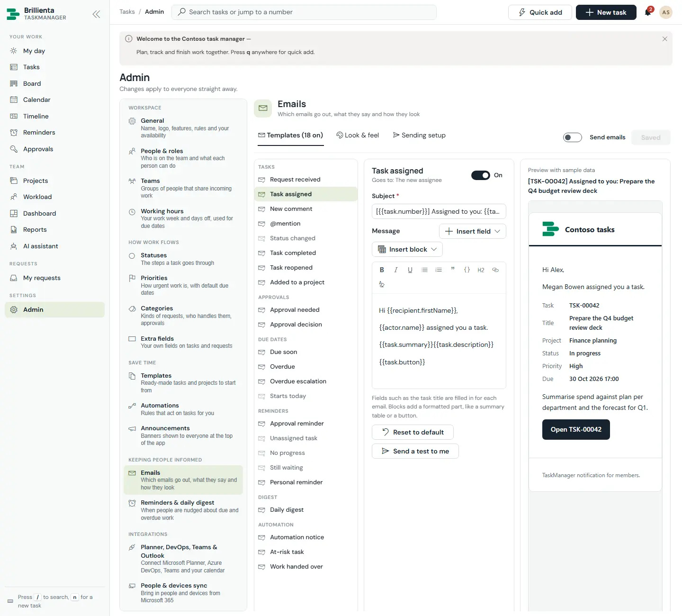This screenshot has height=616, width=682.
Task: Focus the Subject input field
Action: [439, 211]
